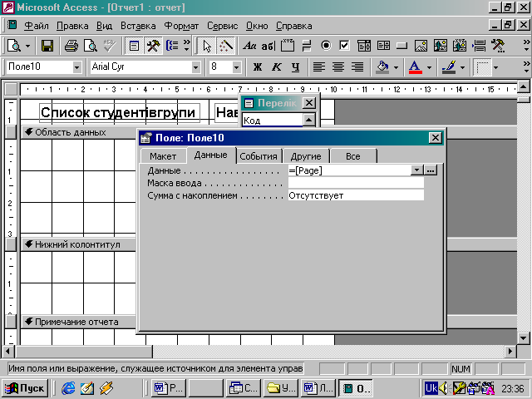Viewport: 532px width, 399px height.
Task: Click the Report view icon in toolbar
Action: [x=14, y=46]
